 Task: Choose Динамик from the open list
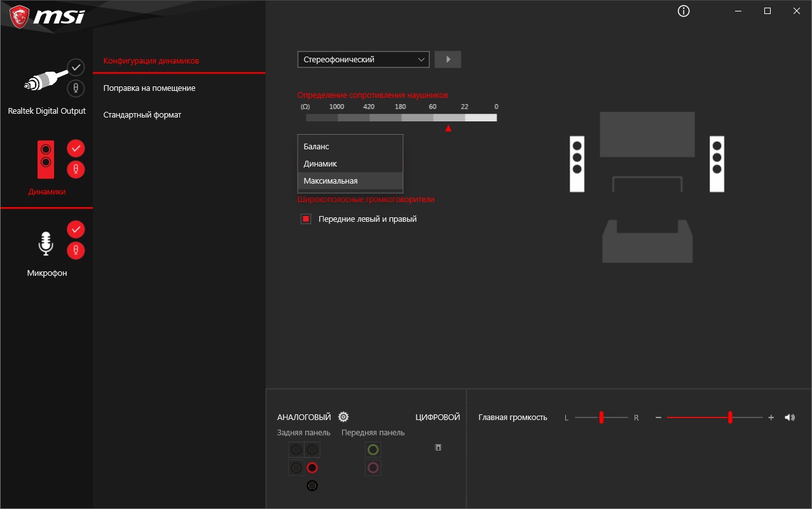tap(350, 163)
